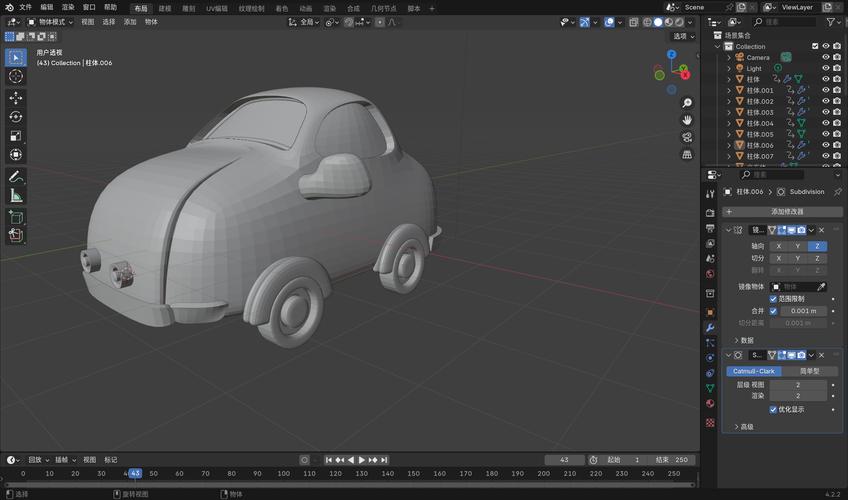
Task: Select the Measure tool
Action: point(16,195)
